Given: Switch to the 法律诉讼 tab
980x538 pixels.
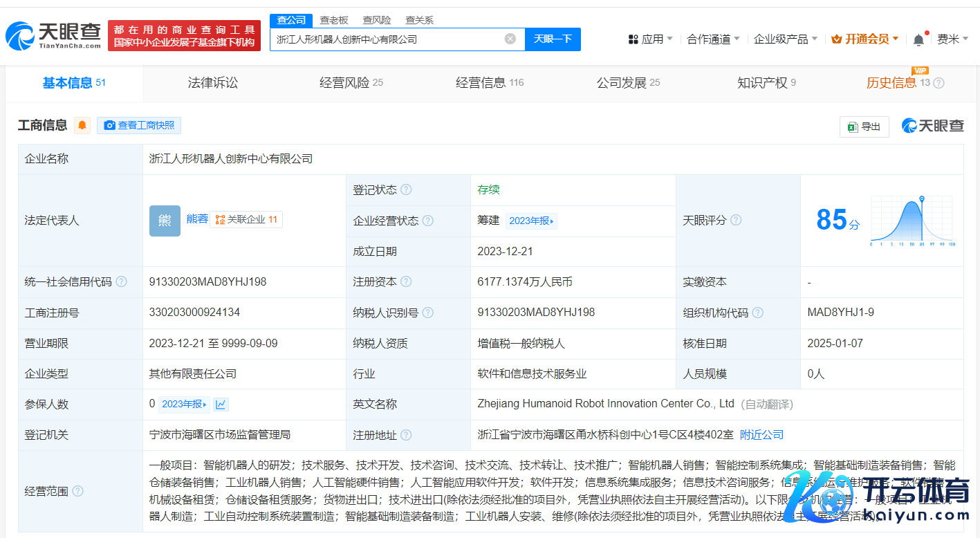Looking at the screenshot, I should click(212, 83).
